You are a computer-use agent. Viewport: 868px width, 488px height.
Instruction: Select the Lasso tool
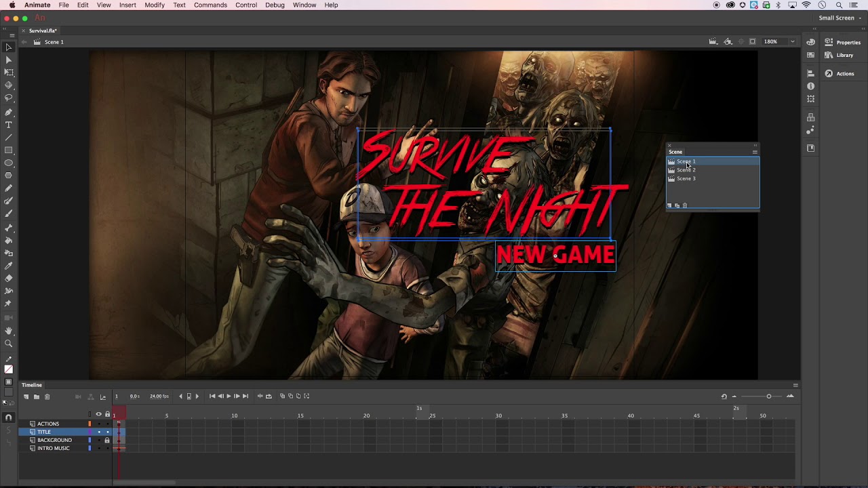pyautogui.click(x=9, y=98)
